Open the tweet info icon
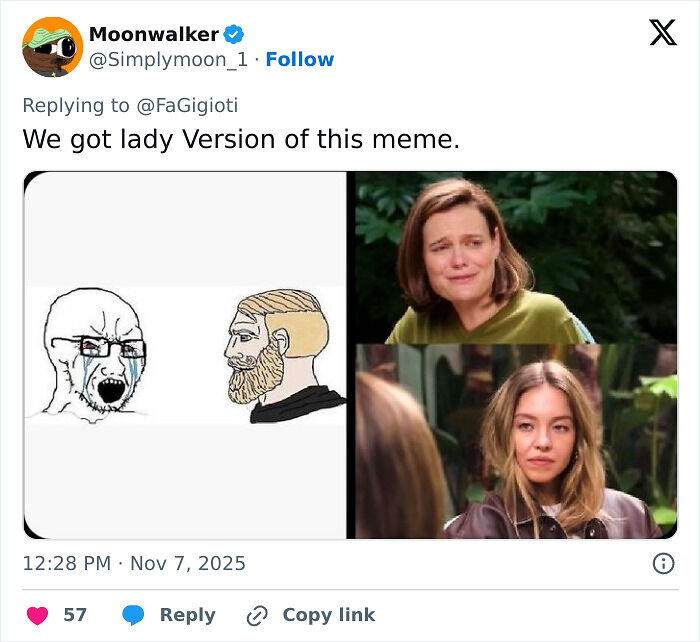The height and width of the screenshot is (642, 700). 663,563
